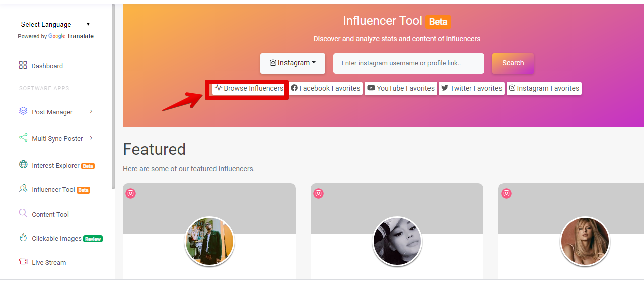Click the Live Stream camera icon
Image resolution: width=644 pixels, height=283 pixels.
pos(23,262)
